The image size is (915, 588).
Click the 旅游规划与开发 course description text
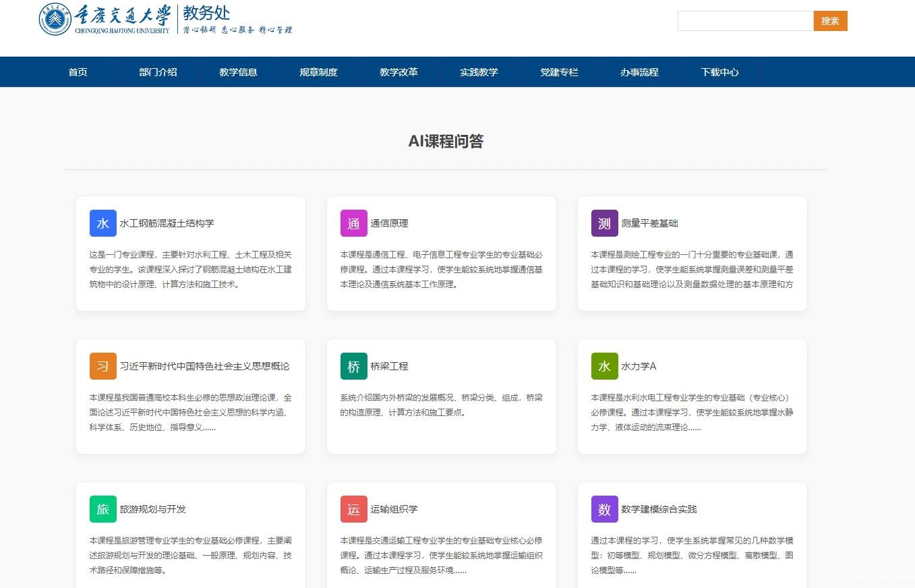click(190, 555)
